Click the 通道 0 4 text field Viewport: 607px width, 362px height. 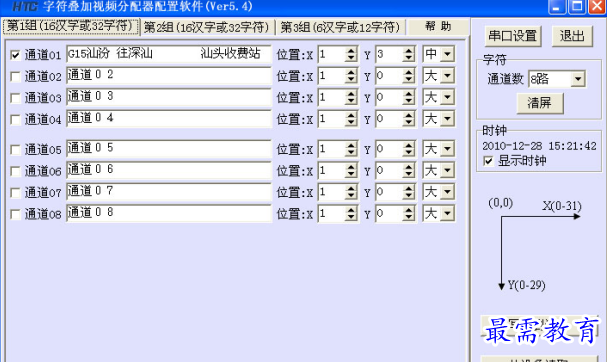click(x=169, y=118)
